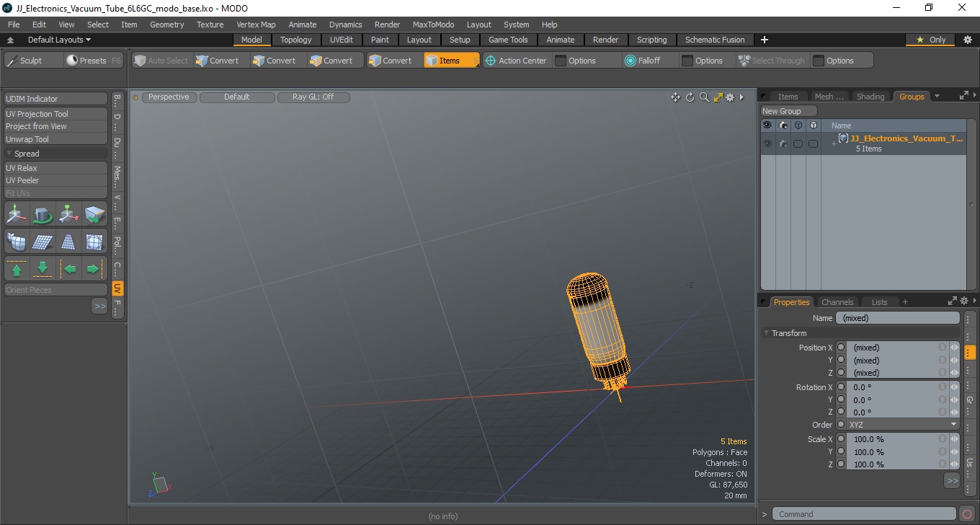Viewport: 980px width, 525px height.
Task: Open the viewport settings gear
Action: [x=730, y=97]
